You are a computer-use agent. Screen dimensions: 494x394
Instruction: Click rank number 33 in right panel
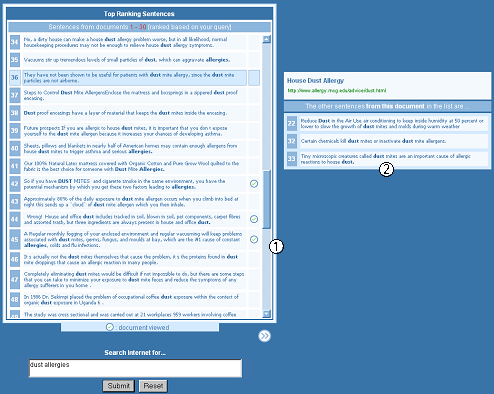point(292,159)
